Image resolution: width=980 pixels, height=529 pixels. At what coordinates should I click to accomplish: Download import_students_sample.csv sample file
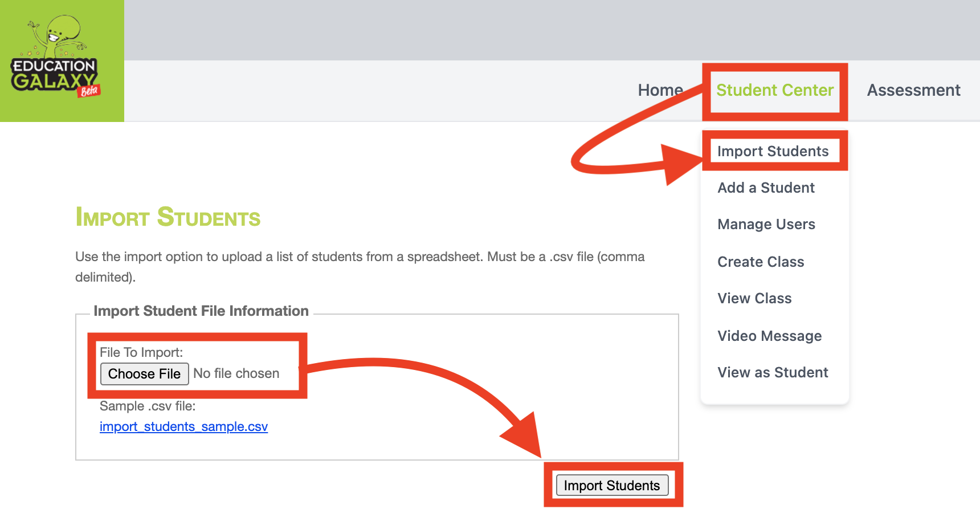(183, 426)
